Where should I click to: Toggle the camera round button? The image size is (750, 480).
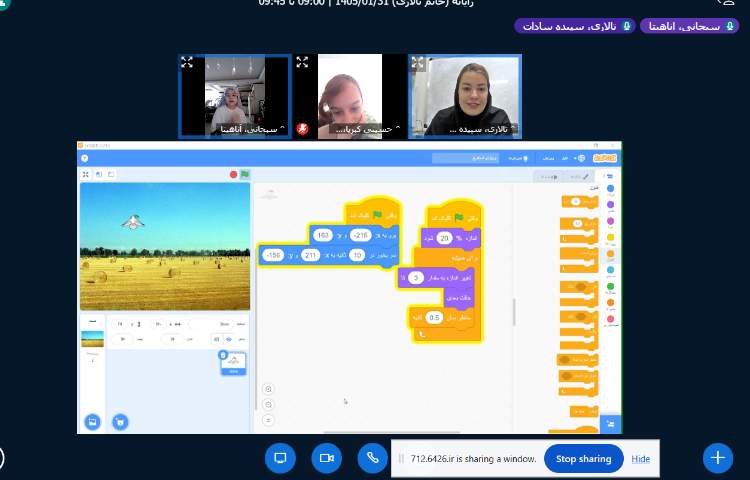tap(326, 458)
